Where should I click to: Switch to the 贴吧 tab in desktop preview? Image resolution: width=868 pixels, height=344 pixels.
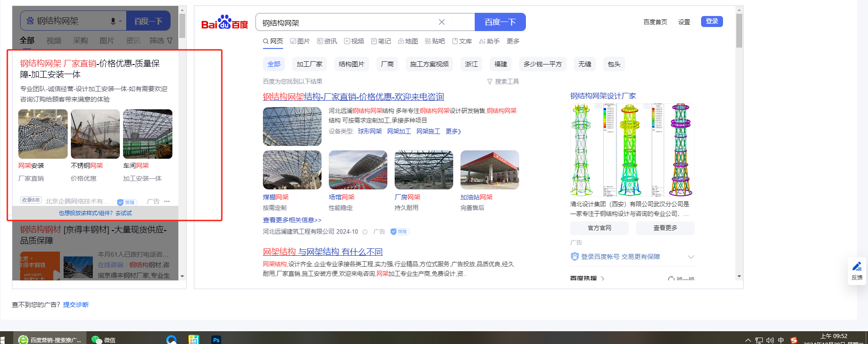coord(435,41)
